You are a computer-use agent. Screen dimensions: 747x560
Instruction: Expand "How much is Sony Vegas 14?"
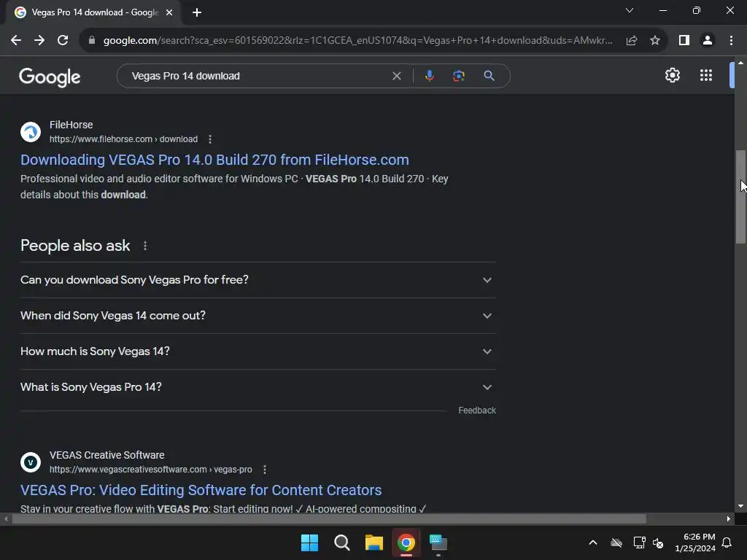tap(258, 351)
